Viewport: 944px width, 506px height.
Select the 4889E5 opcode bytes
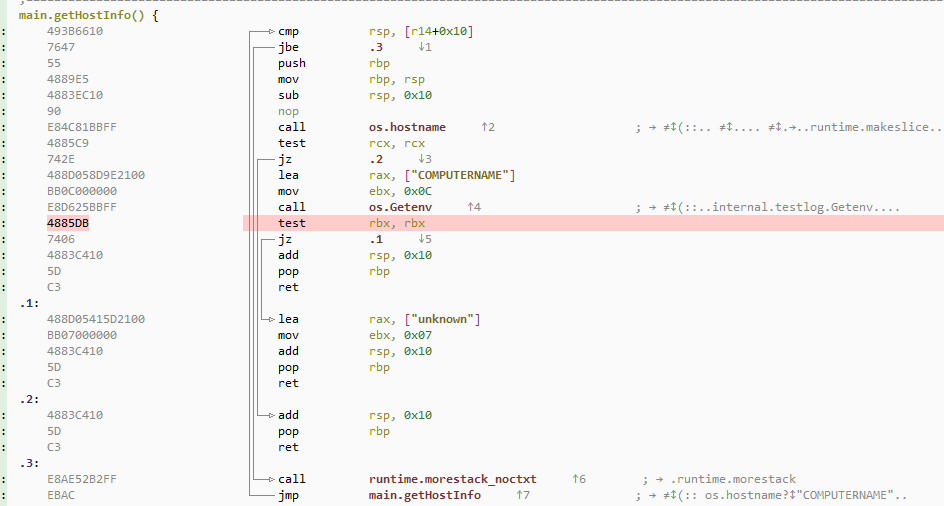(x=67, y=79)
